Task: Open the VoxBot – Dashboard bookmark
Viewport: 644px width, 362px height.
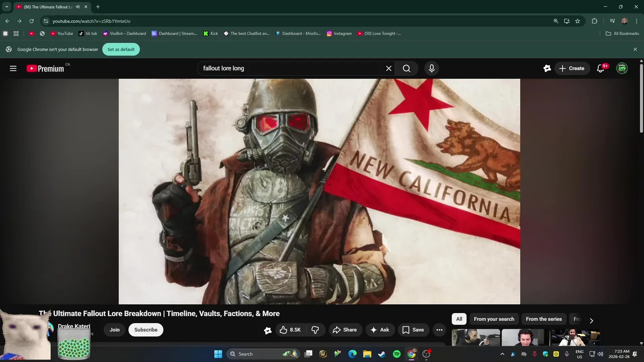Action: [x=124, y=34]
